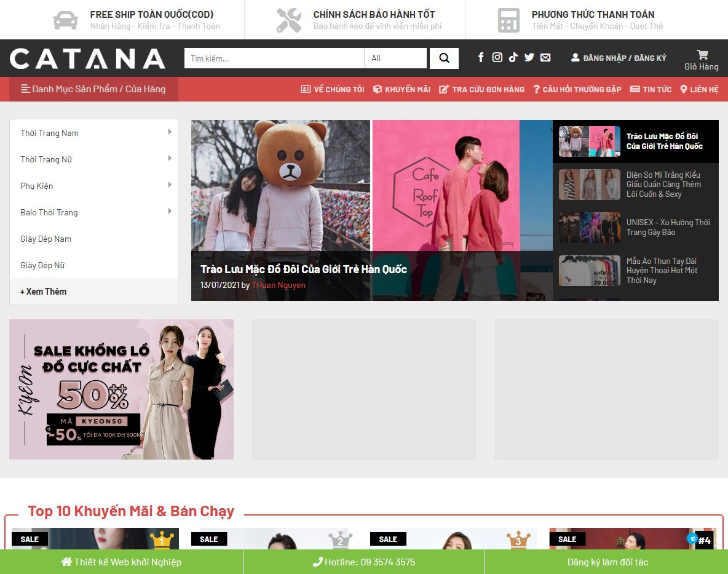Viewport: 728px width, 574px height.
Task: Click the bronze crown rank 3 badge
Action: click(x=518, y=540)
